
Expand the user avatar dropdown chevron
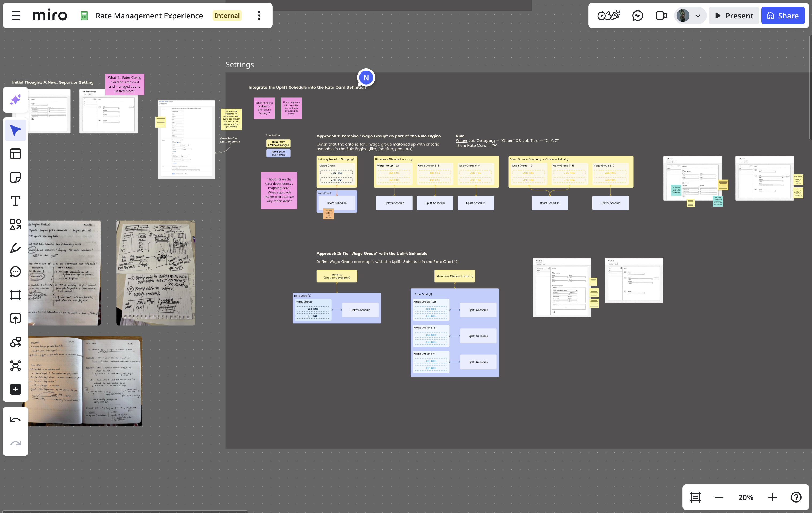coord(698,16)
